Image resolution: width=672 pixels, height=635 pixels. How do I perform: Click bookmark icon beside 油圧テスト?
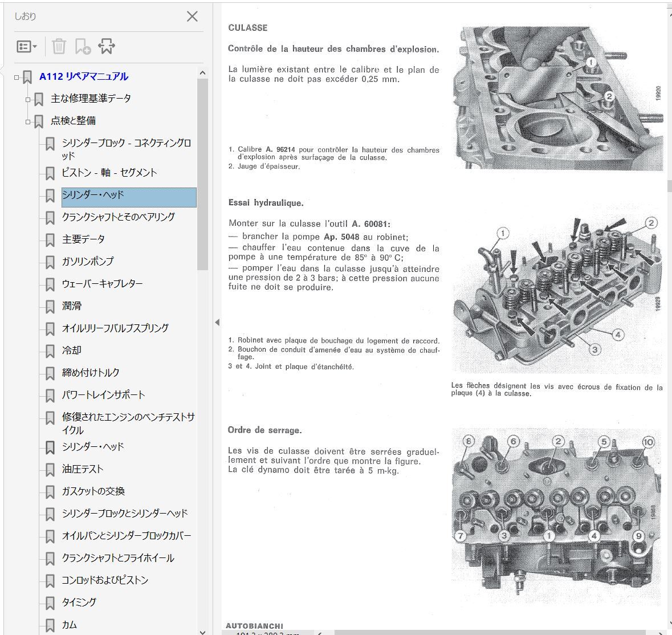(50, 470)
